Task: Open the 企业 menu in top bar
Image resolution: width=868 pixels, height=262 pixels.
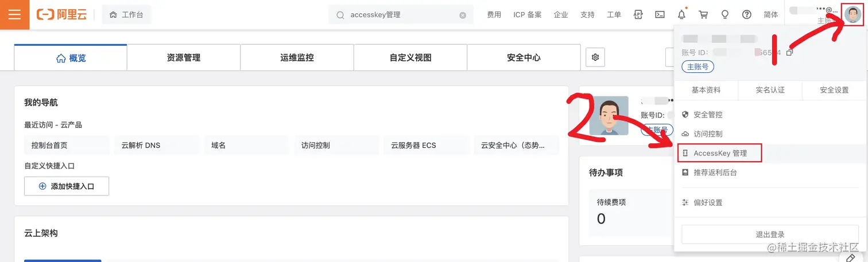Action: coord(560,15)
